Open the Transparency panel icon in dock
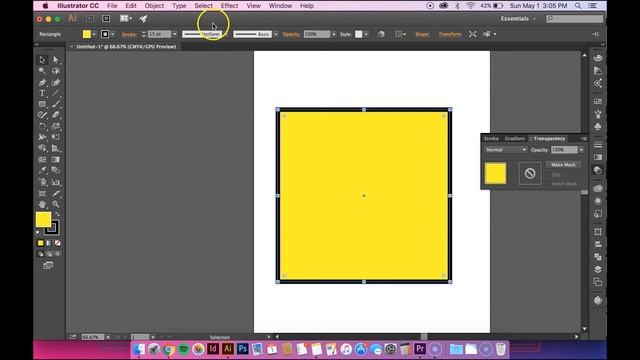640x360 pixels. [598, 170]
